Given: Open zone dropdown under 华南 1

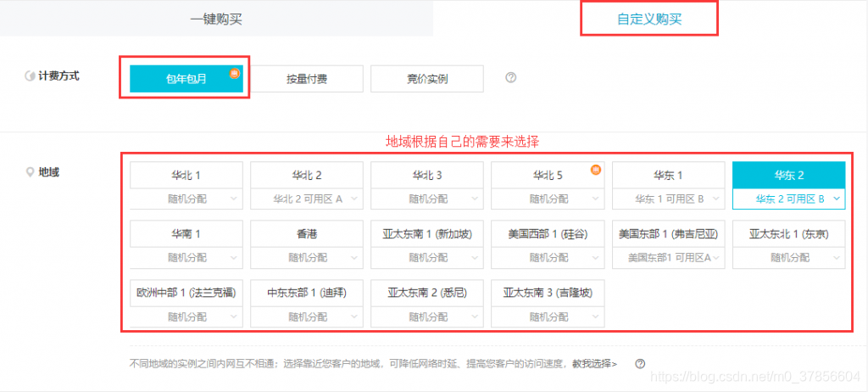Looking at the screenshot, I should click(186, 258).
